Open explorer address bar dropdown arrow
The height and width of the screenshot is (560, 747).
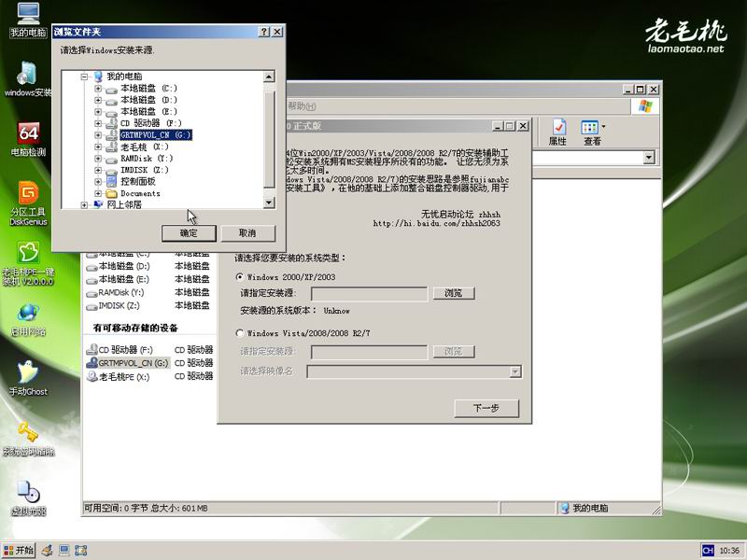(649, 157)
